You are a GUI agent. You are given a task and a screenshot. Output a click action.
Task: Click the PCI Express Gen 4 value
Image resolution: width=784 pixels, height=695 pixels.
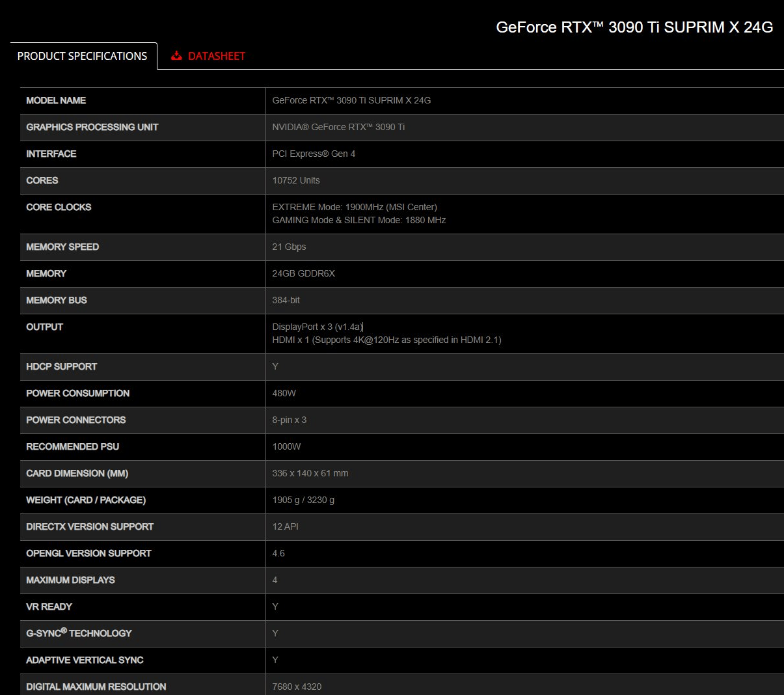click(x=314, y=154)
